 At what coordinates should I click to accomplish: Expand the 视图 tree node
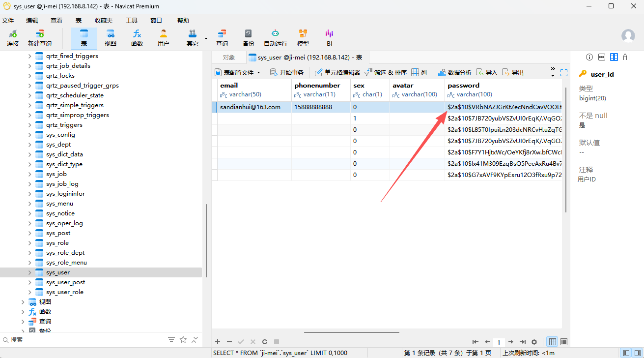(x=23, y=302)
